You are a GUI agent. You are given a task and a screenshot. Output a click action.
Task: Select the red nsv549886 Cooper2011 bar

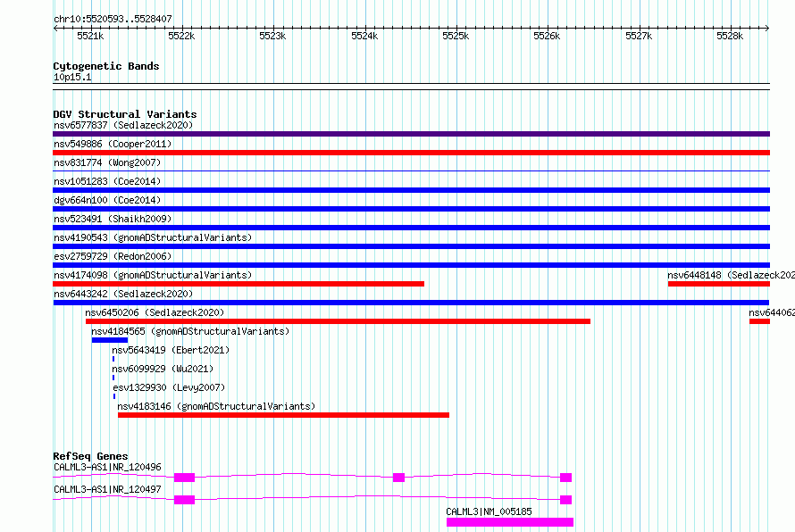point(411,153)
